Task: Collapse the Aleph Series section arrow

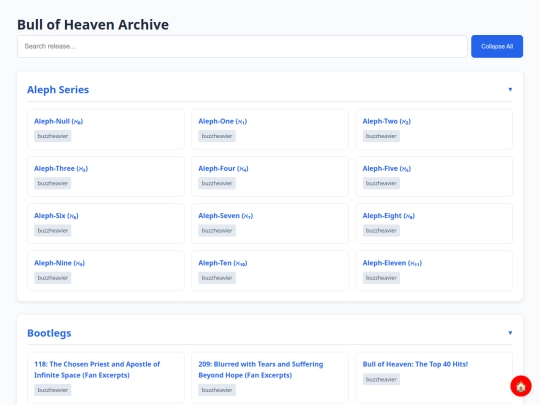Action: pos(510,90)
